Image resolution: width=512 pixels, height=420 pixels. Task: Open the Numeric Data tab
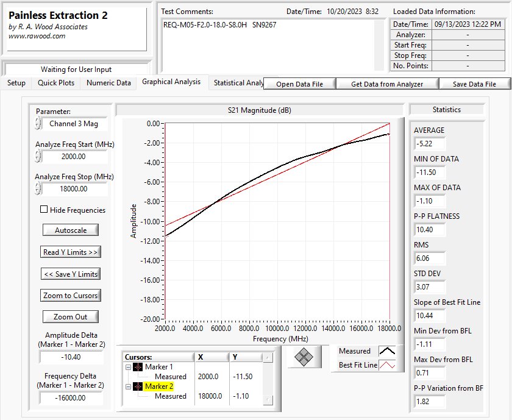(x=108, y=83)
